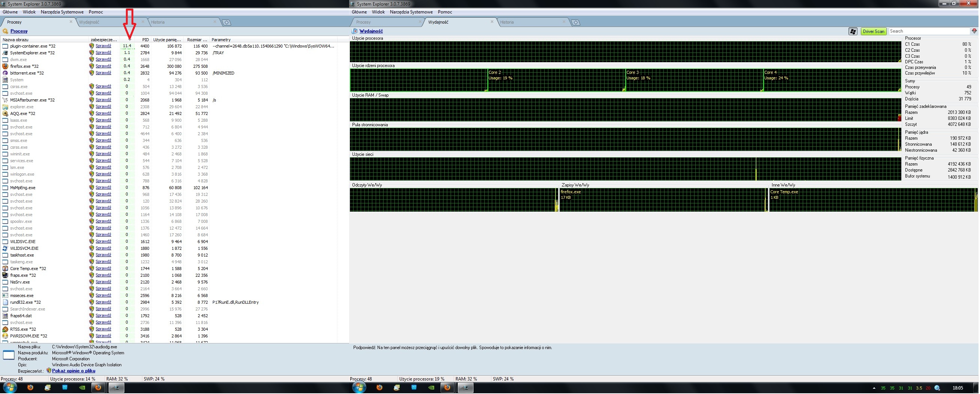The width and height of the screenshot is (980, 394).
Task: Click the fraps.exe process icon
Action: 5,276
